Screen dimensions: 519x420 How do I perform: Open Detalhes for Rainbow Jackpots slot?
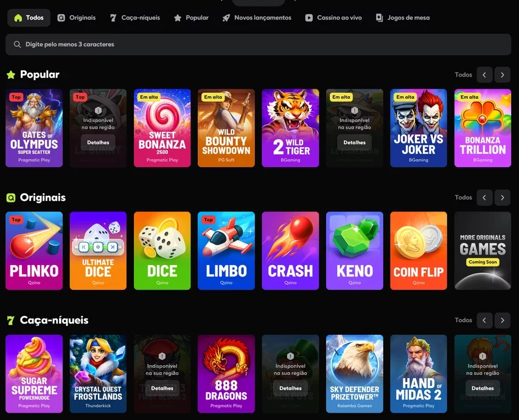[x=290, y=388]
